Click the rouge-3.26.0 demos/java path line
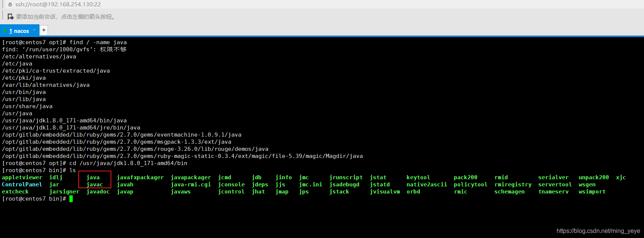 point(135,149)
